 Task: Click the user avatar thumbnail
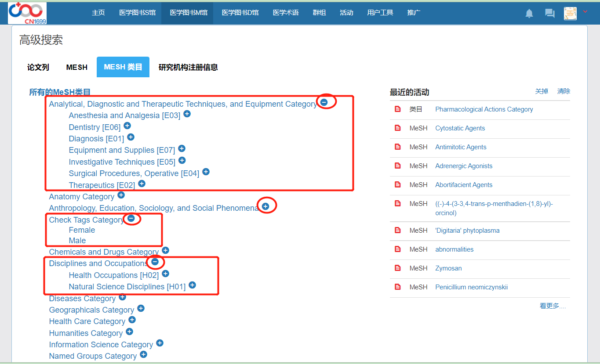coord(570,13)
